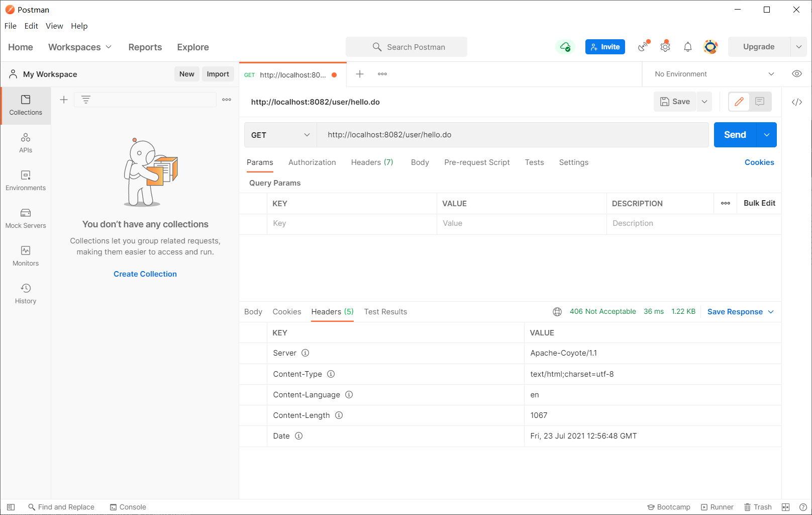812x515 pixels.
Task: Open the Edit menu
Action: click(31, 26)
